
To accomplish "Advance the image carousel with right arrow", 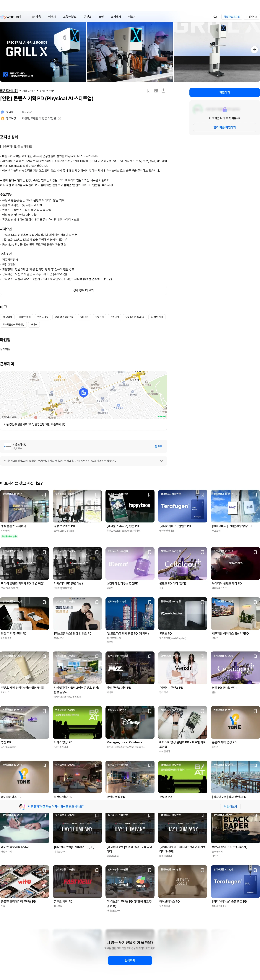I will (254, 49).
